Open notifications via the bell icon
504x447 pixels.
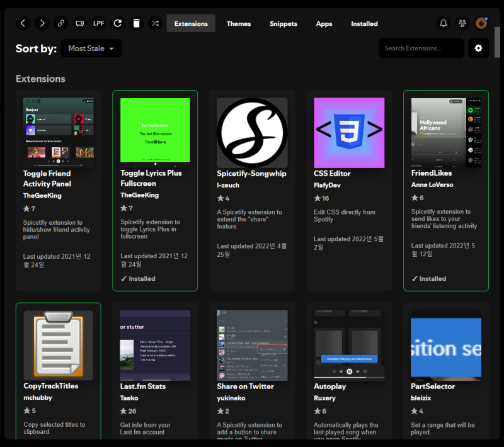click(444, 23)
